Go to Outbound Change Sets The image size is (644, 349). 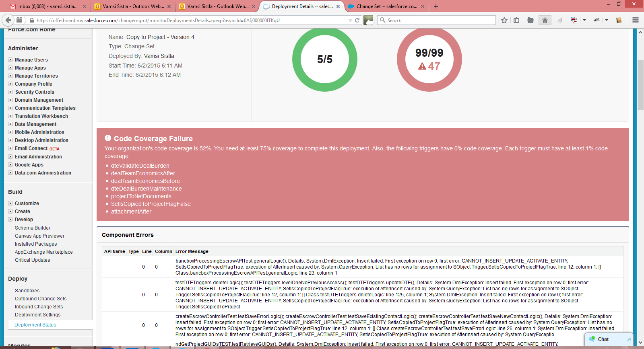[41, 299]
